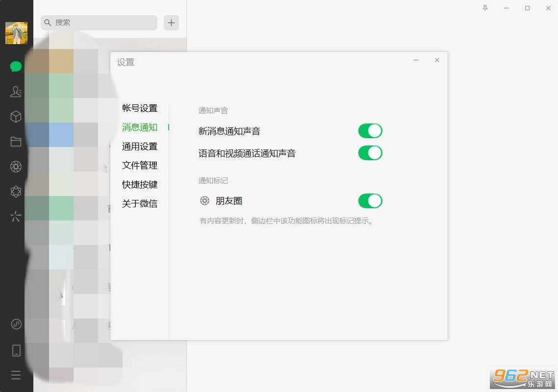Maximize the main WeChat window
Viewport: 558px width, 392px height.
coord(528,8)
